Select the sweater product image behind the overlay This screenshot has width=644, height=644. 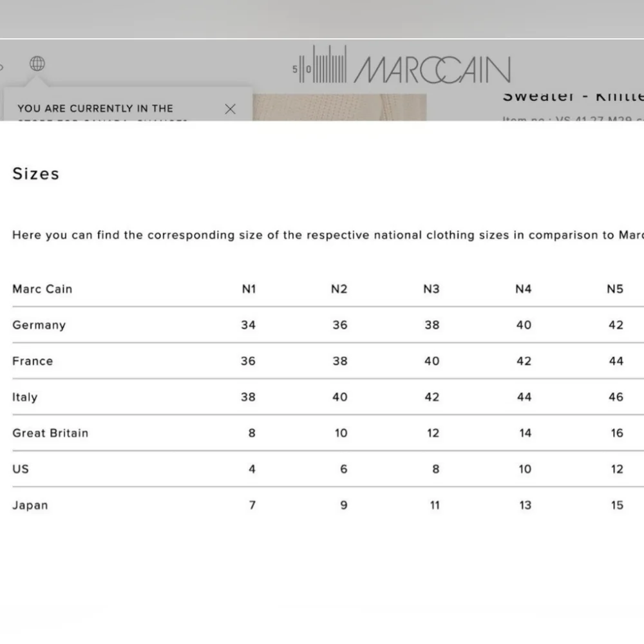tap(339, 107)
